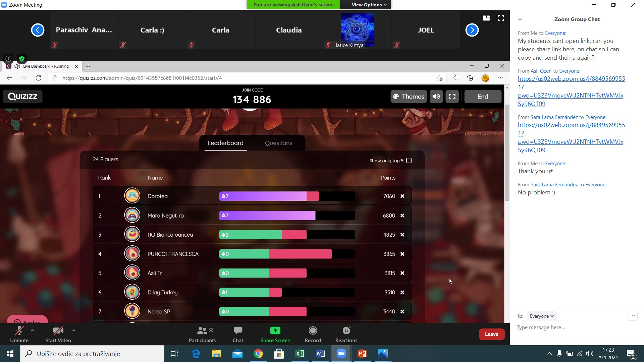Click the Quizizz logo
This screenshot has height=362, width=644.
click(22, 97)
